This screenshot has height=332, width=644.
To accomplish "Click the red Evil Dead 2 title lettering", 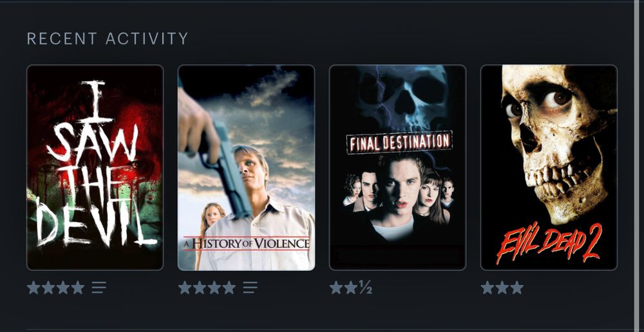I will pyautogui.click(x=549, y=244).
